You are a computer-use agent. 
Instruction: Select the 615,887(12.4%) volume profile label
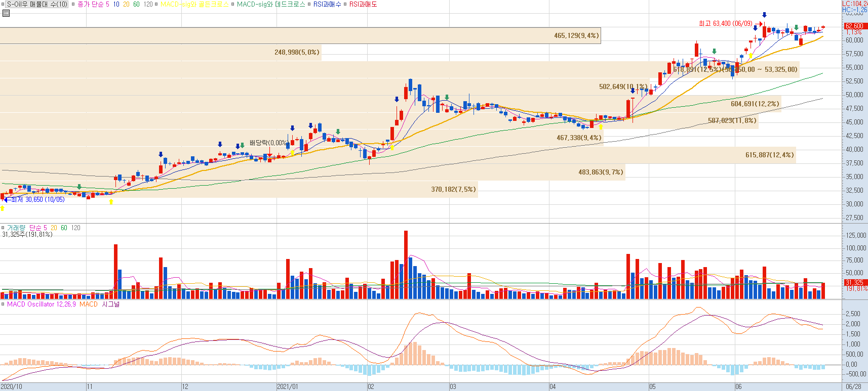click(769, 155)
